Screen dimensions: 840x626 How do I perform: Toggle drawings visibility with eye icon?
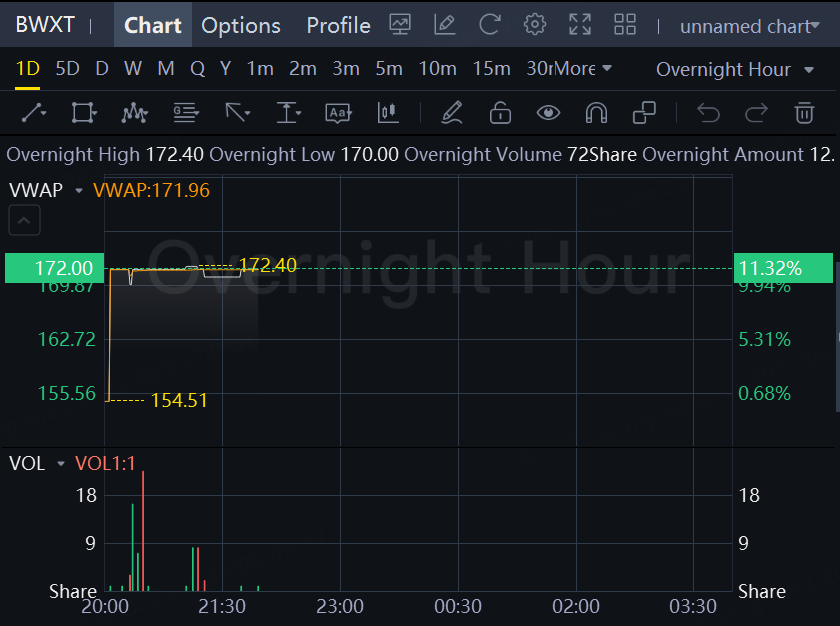pos(548,113)
